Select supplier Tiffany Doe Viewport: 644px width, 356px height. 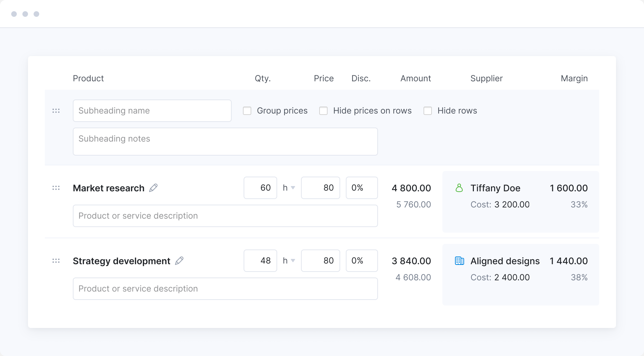[x=495, y=188]
